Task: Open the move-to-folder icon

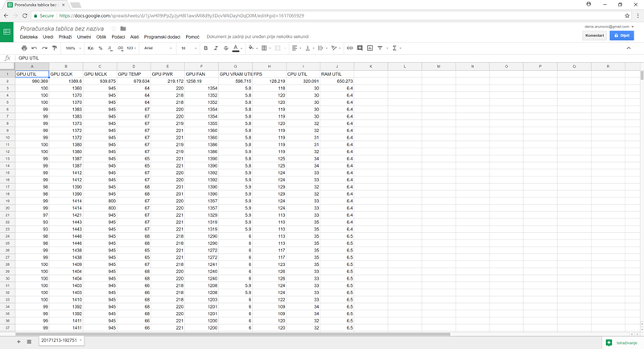Action: click(x=123, y=28)
